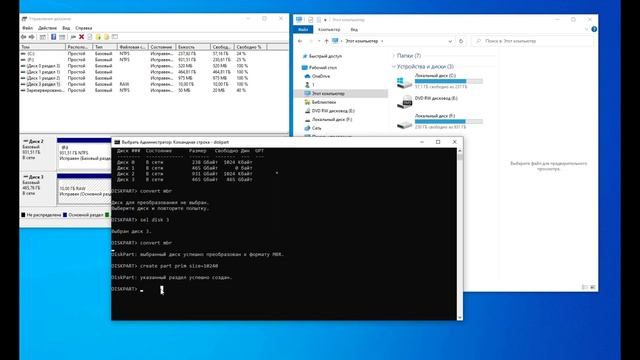Select Этот компьютер in Explorer sidebar
The image size is (640, 360).
328,93
